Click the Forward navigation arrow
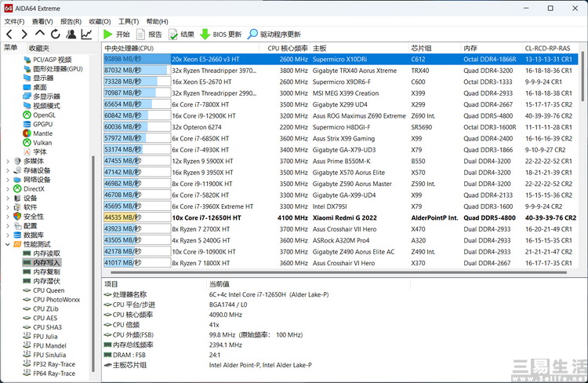588x383 pixels. pos(24,35)
